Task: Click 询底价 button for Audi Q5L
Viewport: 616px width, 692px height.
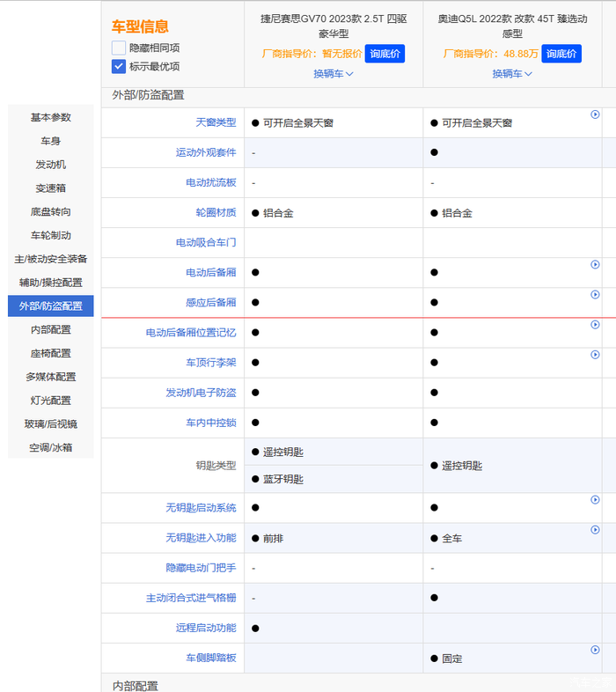Action: 561,54
